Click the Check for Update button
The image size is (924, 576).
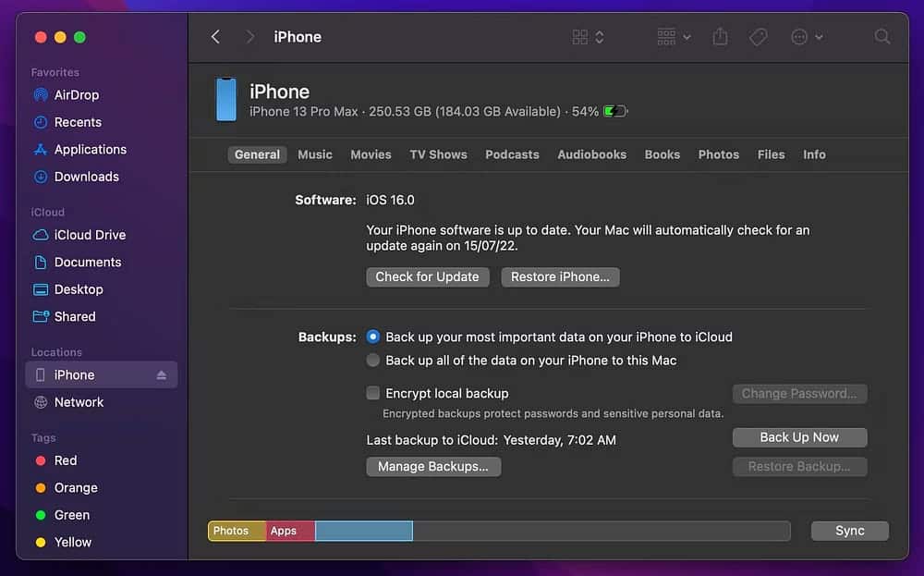pos(427,276)
